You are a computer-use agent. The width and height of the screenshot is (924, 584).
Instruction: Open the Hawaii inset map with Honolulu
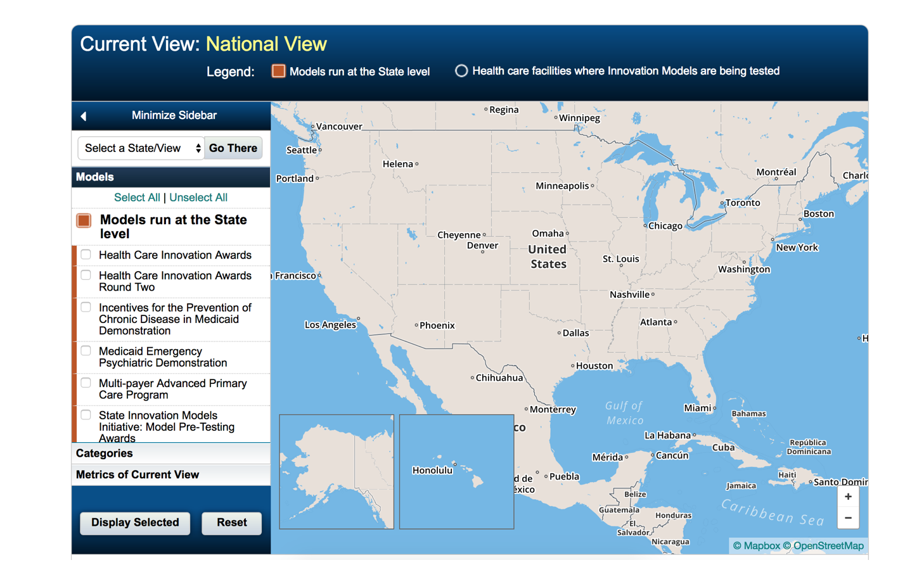456,472
